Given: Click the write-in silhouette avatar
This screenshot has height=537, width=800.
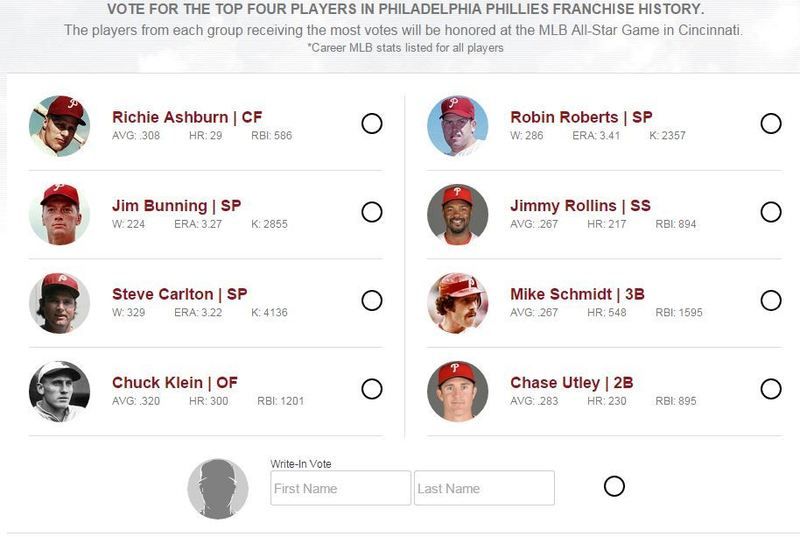Looking at the screenshot, I should tap(218, 489).
